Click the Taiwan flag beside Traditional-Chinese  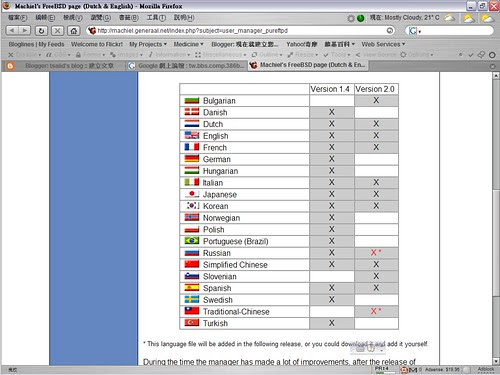[x=192, y=311]
